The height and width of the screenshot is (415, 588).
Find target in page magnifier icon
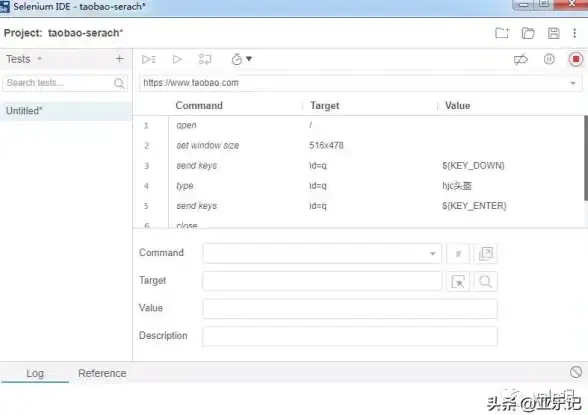tap(486, 282)
